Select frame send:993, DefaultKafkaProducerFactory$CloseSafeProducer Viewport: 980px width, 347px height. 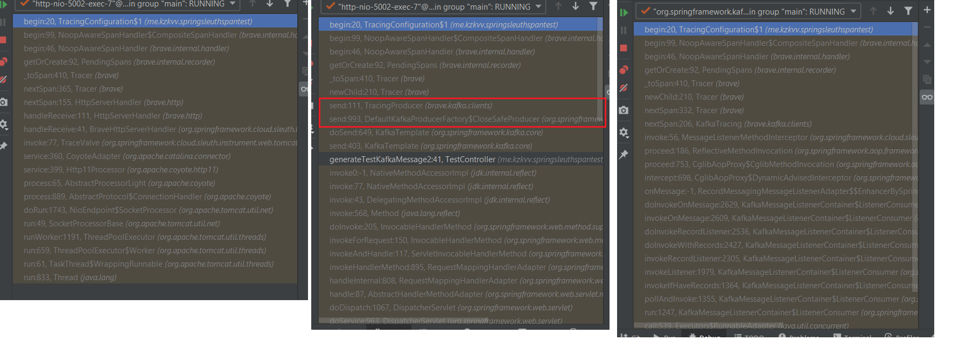461,119
